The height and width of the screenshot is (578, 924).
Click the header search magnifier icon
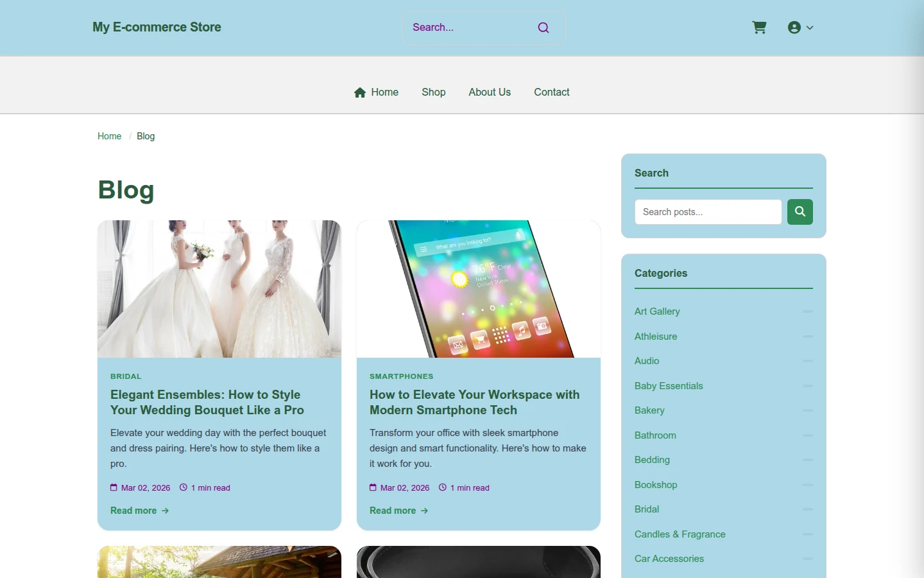coord(543,28)
